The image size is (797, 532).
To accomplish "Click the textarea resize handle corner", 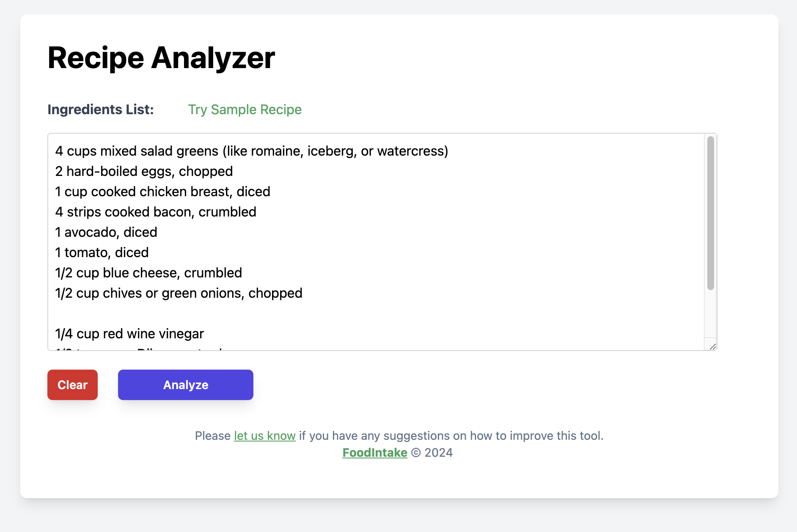I will tap(713, 347).
